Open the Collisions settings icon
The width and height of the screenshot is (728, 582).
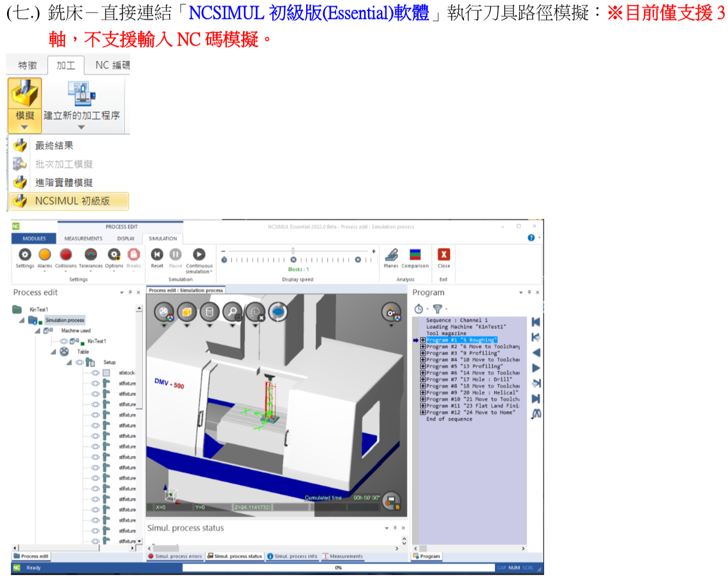tap(66, 255)
